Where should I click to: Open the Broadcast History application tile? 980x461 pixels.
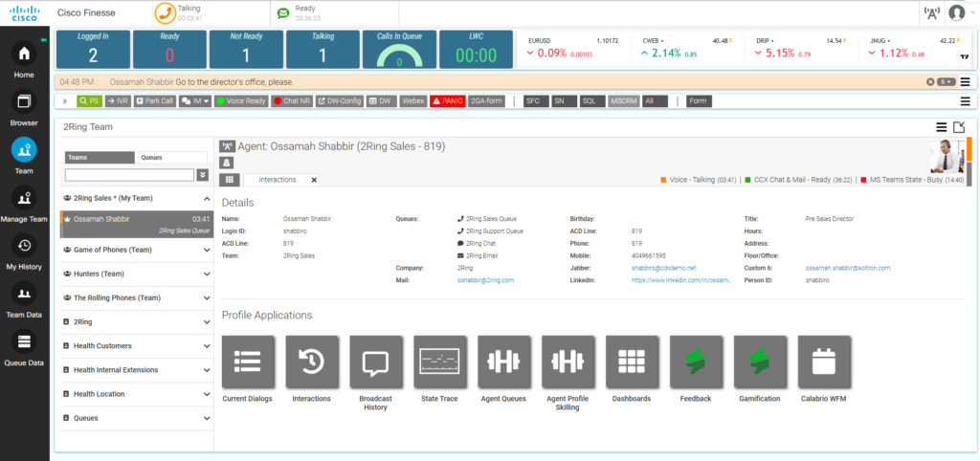click(375, 362)
